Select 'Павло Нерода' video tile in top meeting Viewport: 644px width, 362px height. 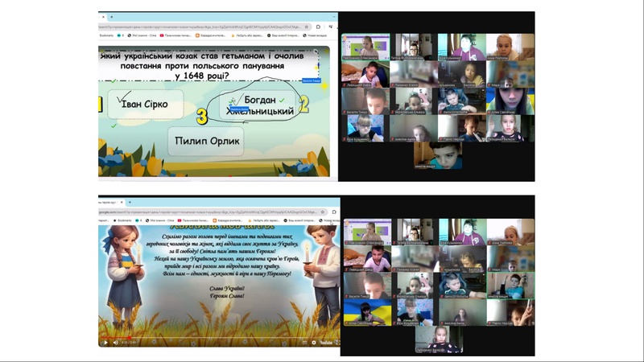pos(461,129)
